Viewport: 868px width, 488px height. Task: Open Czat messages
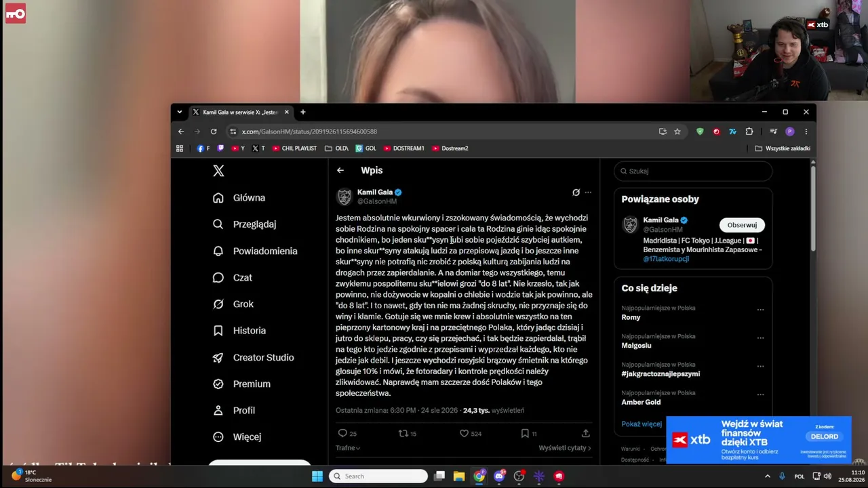tap(232, 277)
